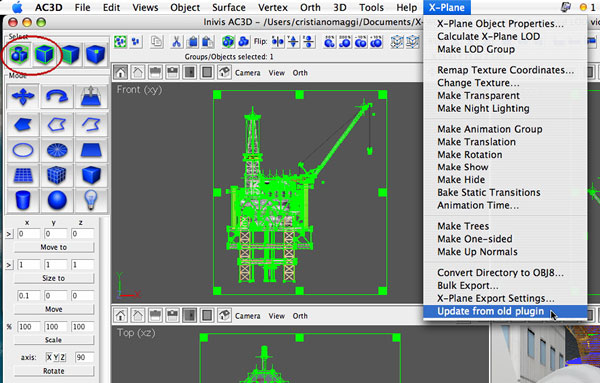Select the Ellipse creation tool

click(23, 150)
